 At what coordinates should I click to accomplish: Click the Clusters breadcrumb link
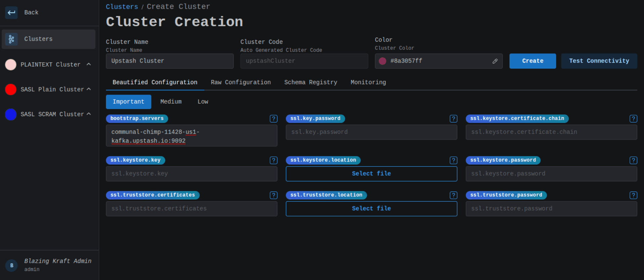point(122,7)
